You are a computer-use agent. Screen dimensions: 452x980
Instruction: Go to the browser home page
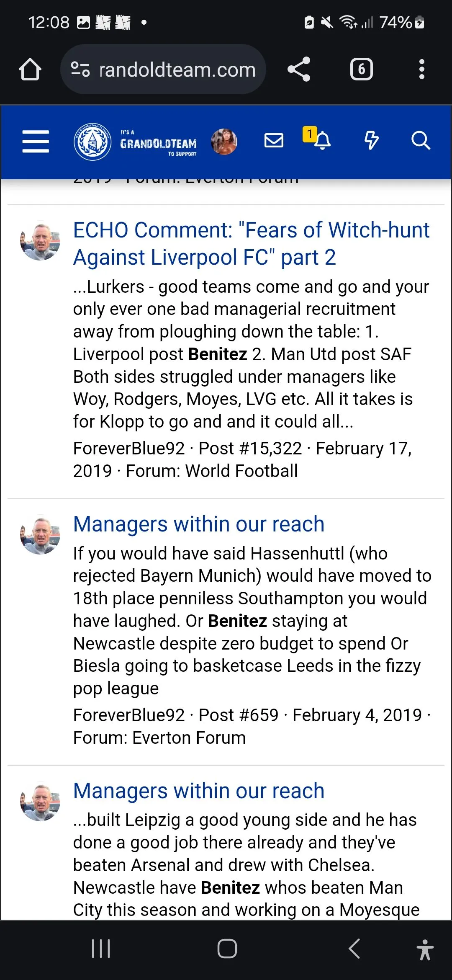tap(30, 69)
